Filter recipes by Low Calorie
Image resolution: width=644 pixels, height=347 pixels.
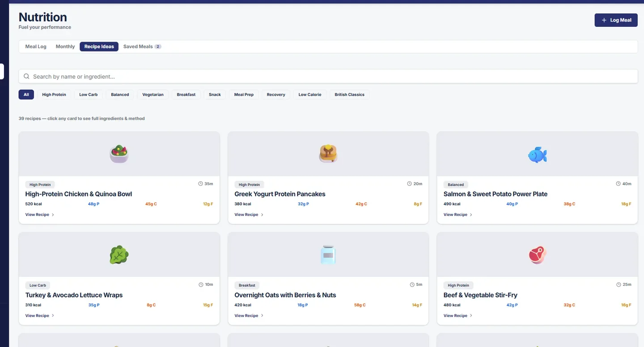[310, 94]
